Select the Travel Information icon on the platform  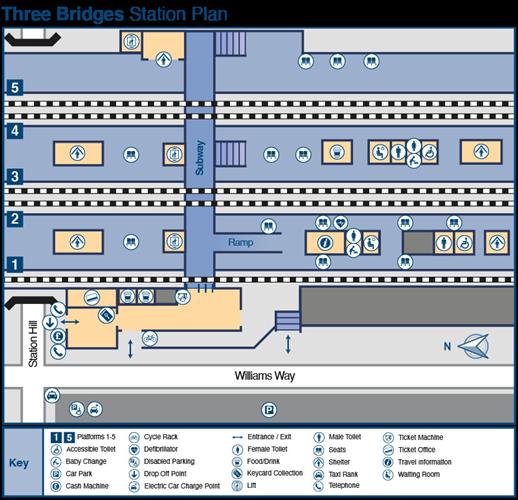tap(325, 243)
